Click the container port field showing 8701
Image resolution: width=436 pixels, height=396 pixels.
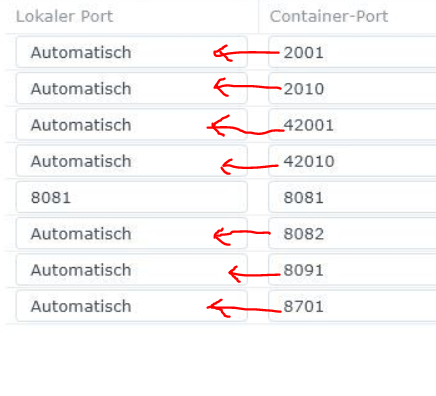point(352,306)
